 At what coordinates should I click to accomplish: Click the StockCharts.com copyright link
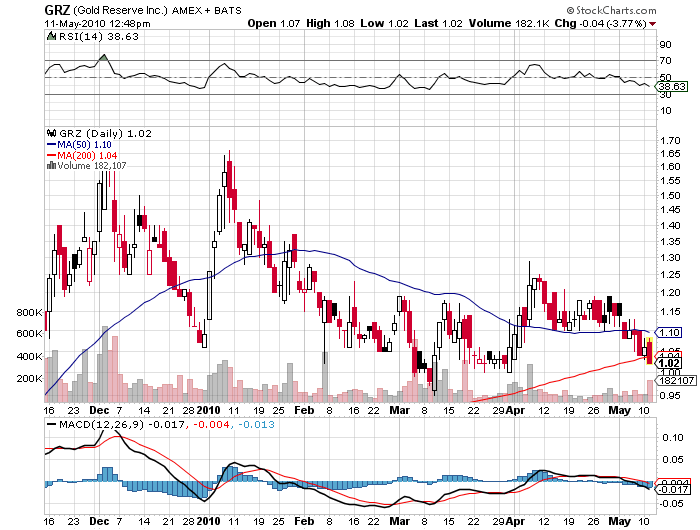tap(611, 10)
